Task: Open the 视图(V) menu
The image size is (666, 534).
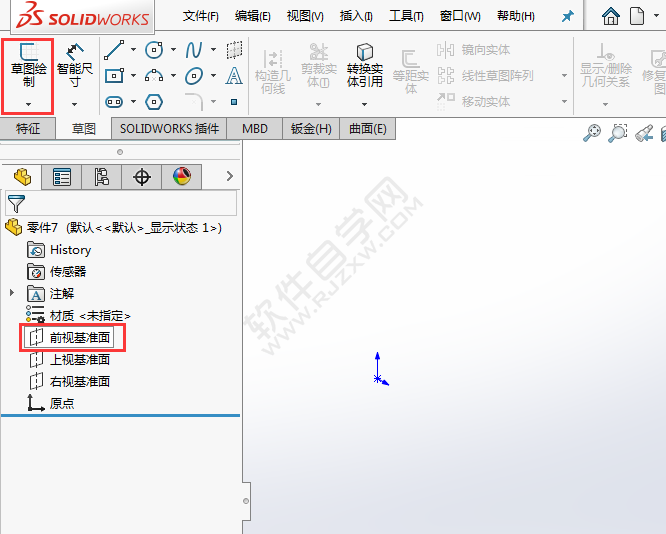Action: point(305,17)
